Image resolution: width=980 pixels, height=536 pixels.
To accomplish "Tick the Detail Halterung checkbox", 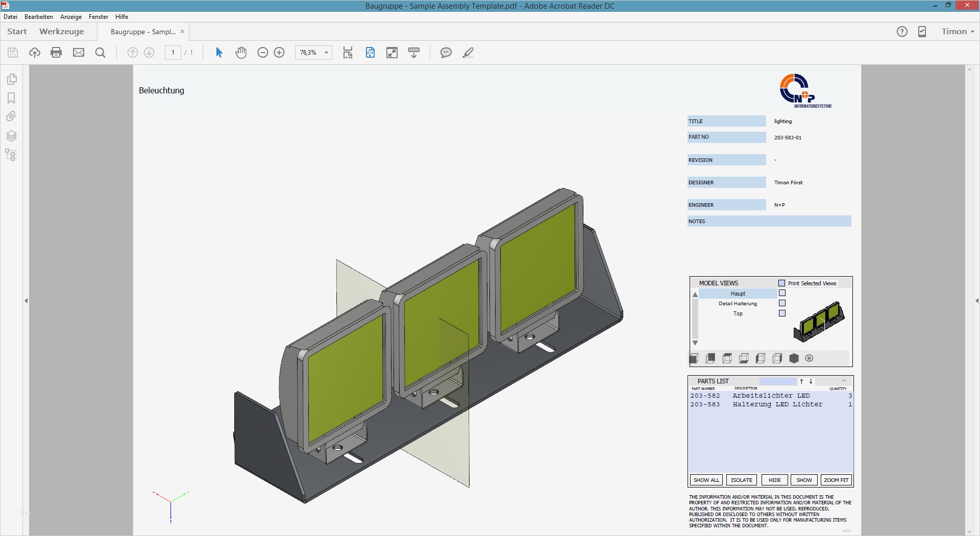I will click(782, 303).
